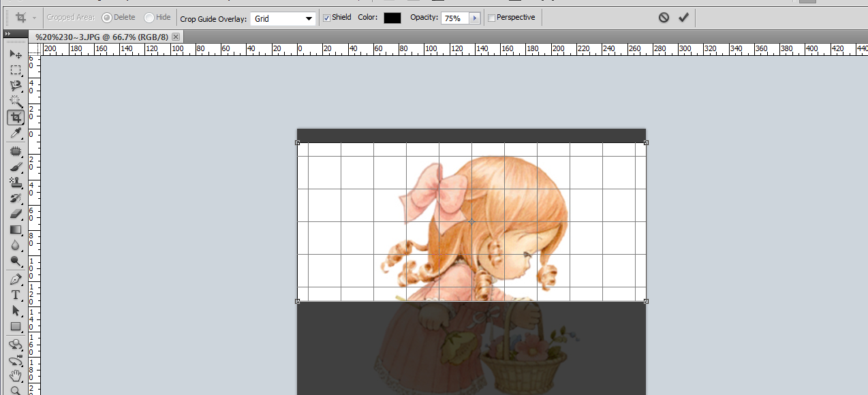Screen dimensions: 868x395
Task: Select the Dodge tool
Action: coord(16,261)
